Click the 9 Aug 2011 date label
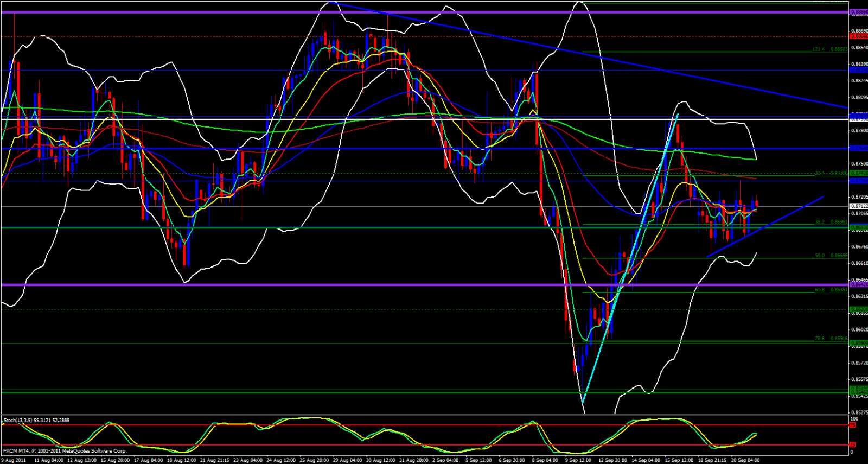868x464 pixels. tap(14, 460)
